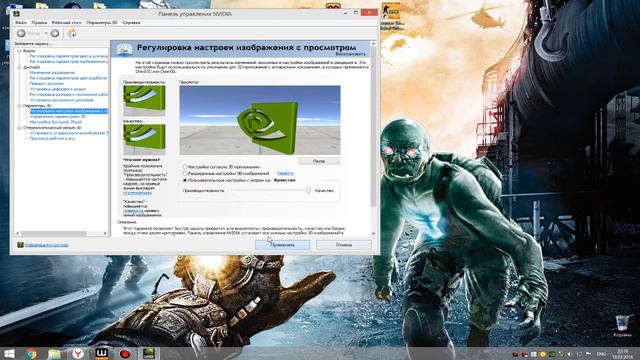The image size is (640, 360).
Task: Click the performance-quality slider handle
Action: point(308,190)
